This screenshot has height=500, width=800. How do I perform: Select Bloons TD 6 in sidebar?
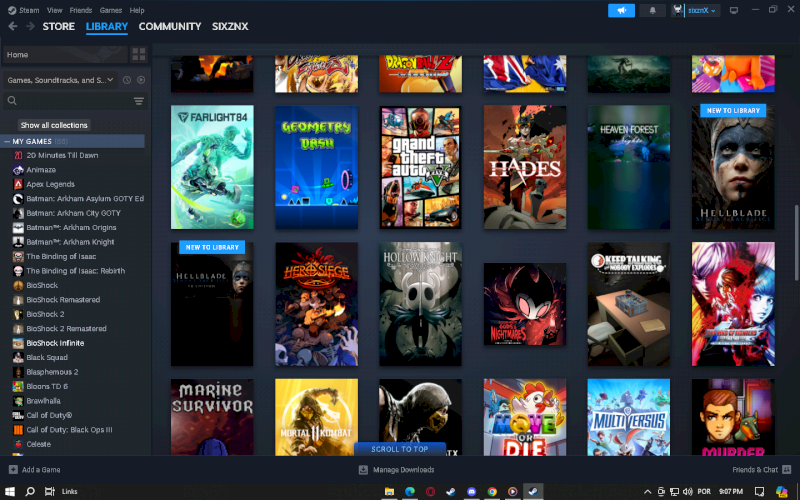[x=47, y=386]
